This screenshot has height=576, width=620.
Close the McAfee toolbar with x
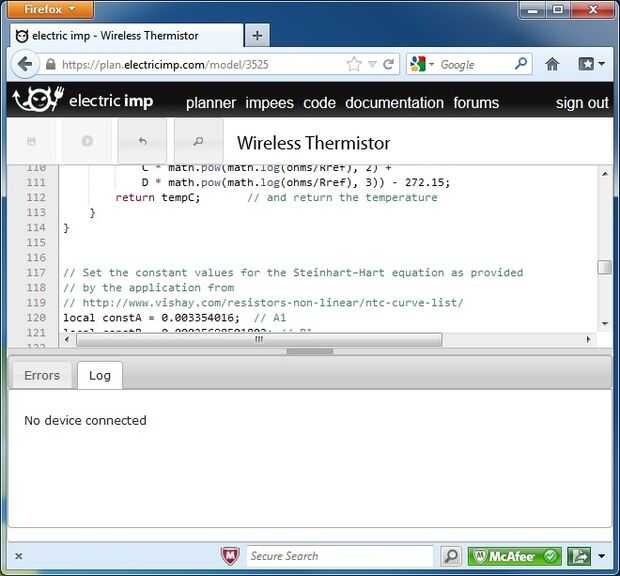pyautogui.click(x=19, y=556)
